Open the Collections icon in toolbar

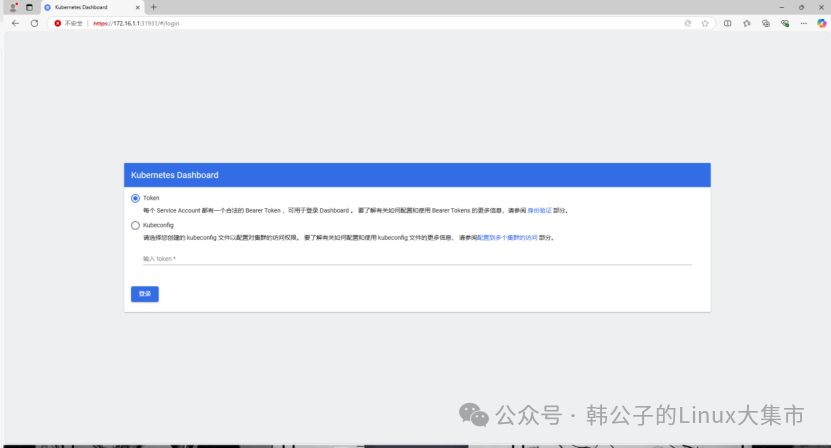[766, 23]
